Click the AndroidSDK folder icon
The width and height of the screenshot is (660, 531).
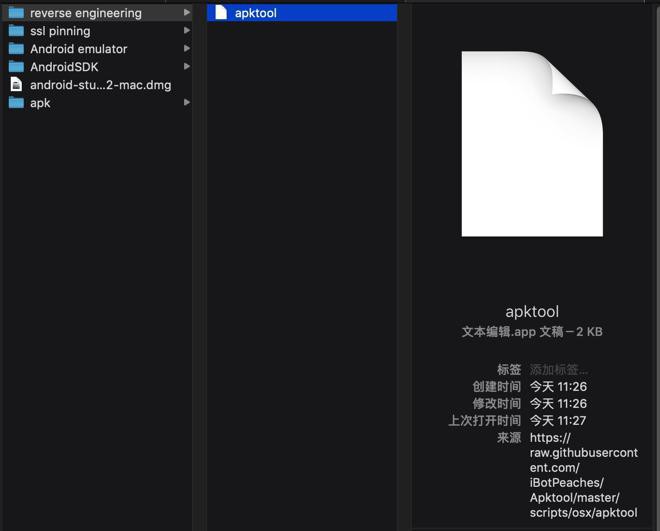point(16,66)
